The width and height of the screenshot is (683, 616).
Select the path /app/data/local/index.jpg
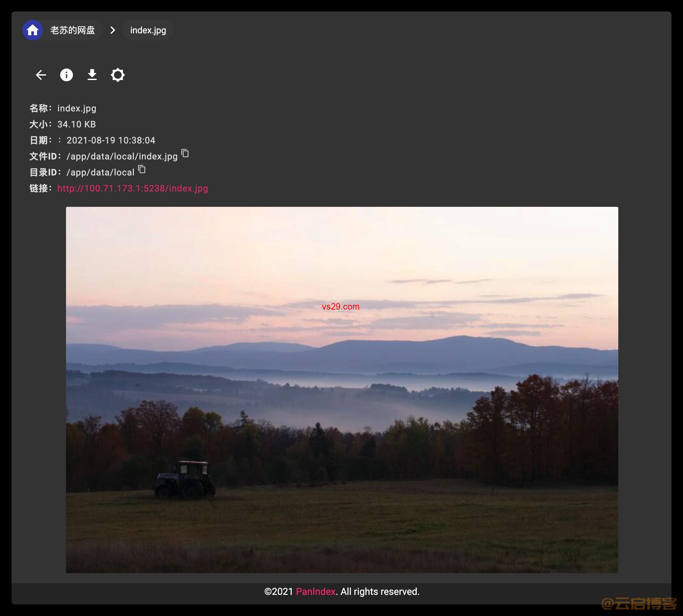click(x=122, y=156)
